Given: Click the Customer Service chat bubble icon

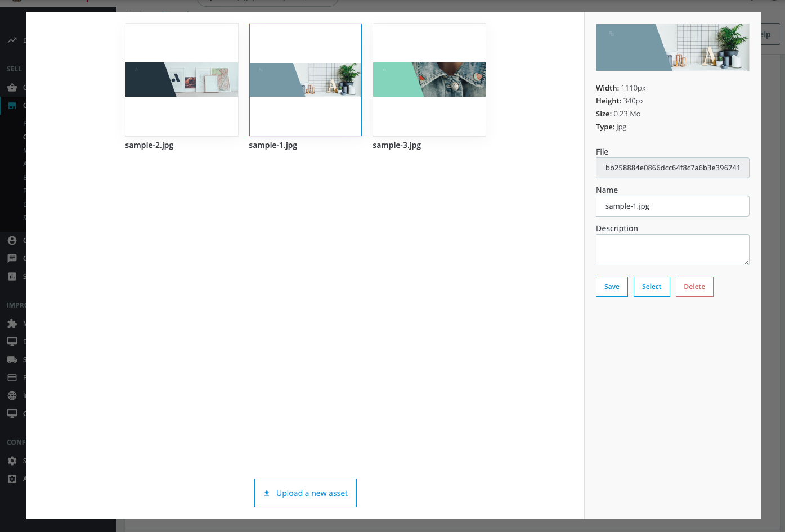Looking at the screenshot, I should 12,259.
